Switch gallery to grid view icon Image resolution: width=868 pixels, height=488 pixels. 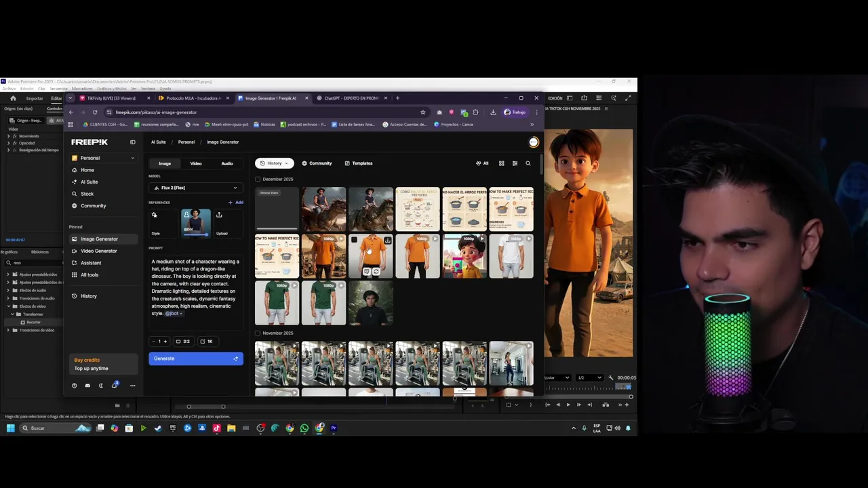[502, 163]
